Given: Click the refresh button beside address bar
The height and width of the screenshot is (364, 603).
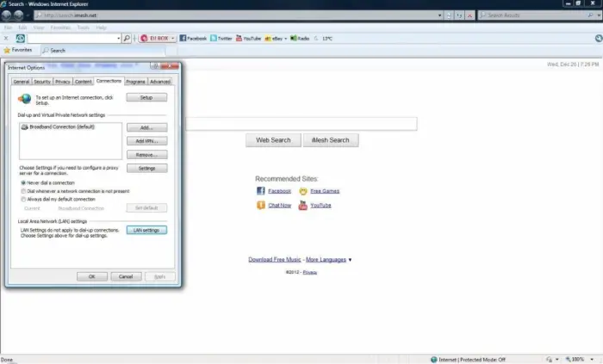Looking at the screenshot, I should pyautogui.click(x=459, y=15).
